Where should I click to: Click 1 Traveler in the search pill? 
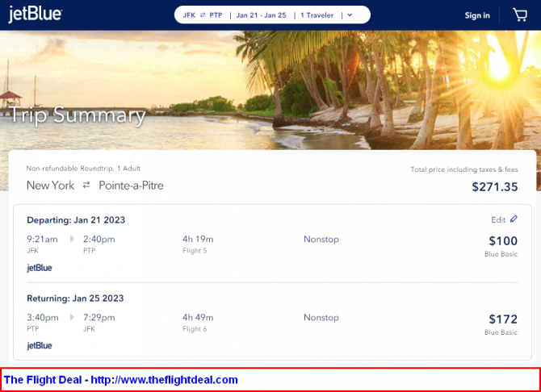pyautogui.click(x=317, y=15)
